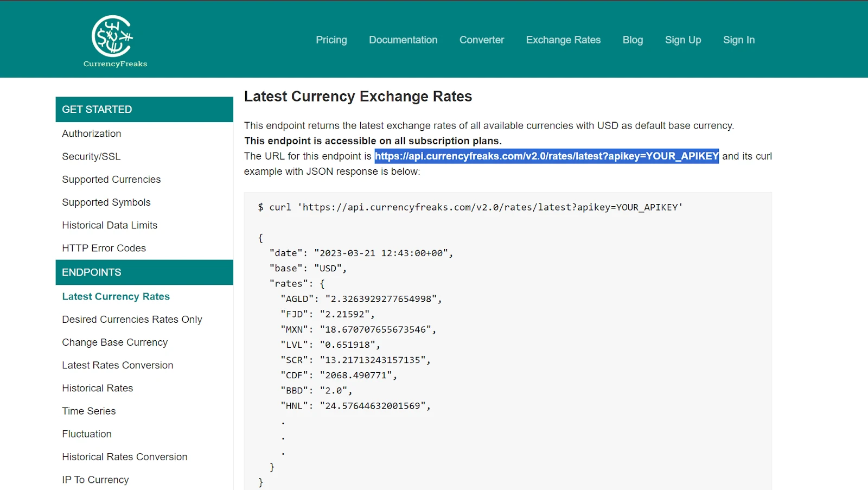Open the HTTP Error Codes reference
The width and height of the screenshot is (868, 490).
[104, 248]
